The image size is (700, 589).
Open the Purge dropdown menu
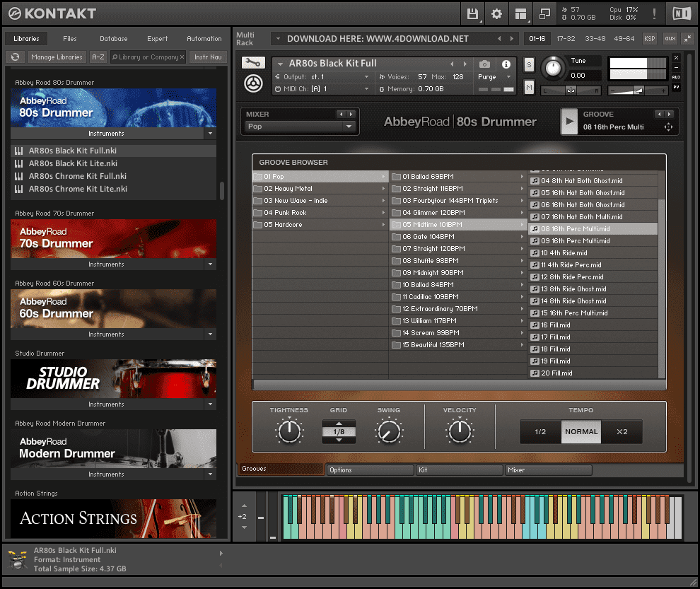(494, 77)
